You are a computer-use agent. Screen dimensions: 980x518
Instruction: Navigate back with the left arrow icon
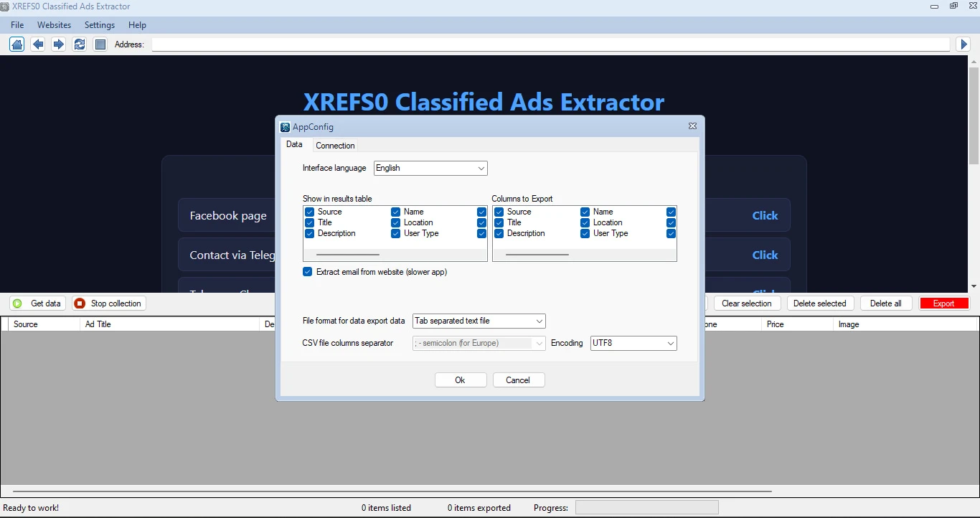pyautogui.click(x=38, y=44)
